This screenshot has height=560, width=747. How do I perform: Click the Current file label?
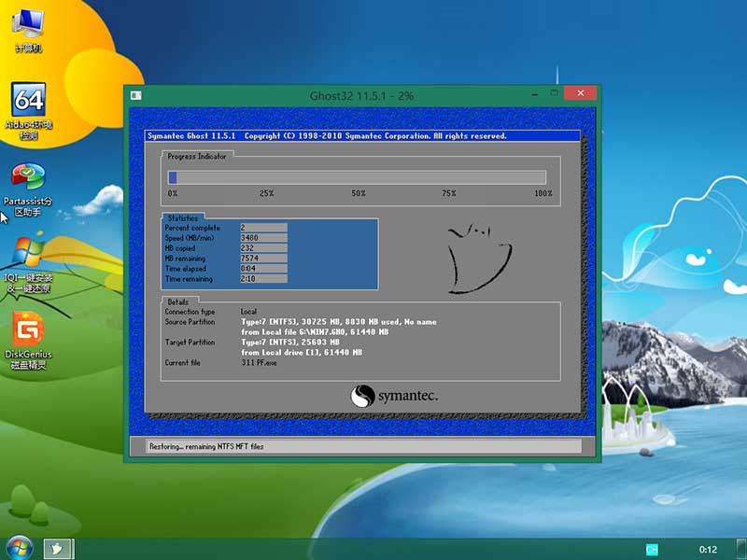(182, 363)
